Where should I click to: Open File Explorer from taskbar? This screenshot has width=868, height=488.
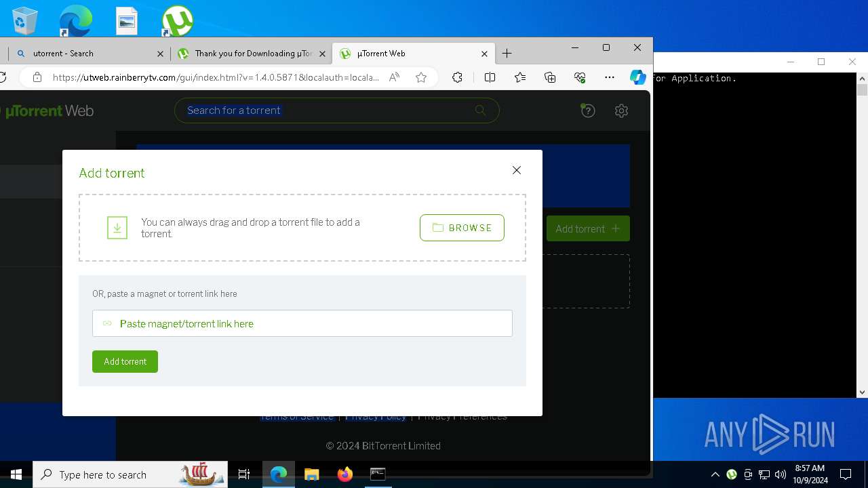[x=312, y=474]
